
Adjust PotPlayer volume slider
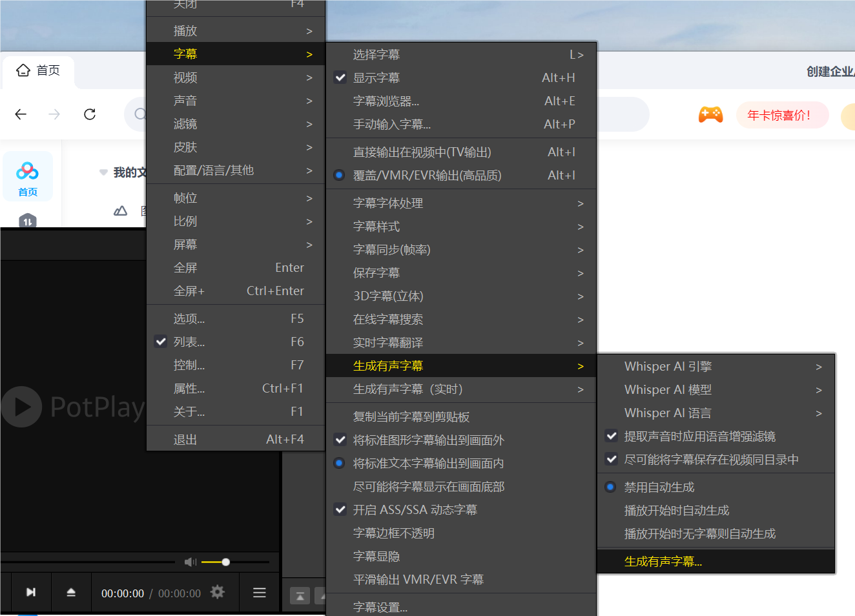tap(235, 562)
